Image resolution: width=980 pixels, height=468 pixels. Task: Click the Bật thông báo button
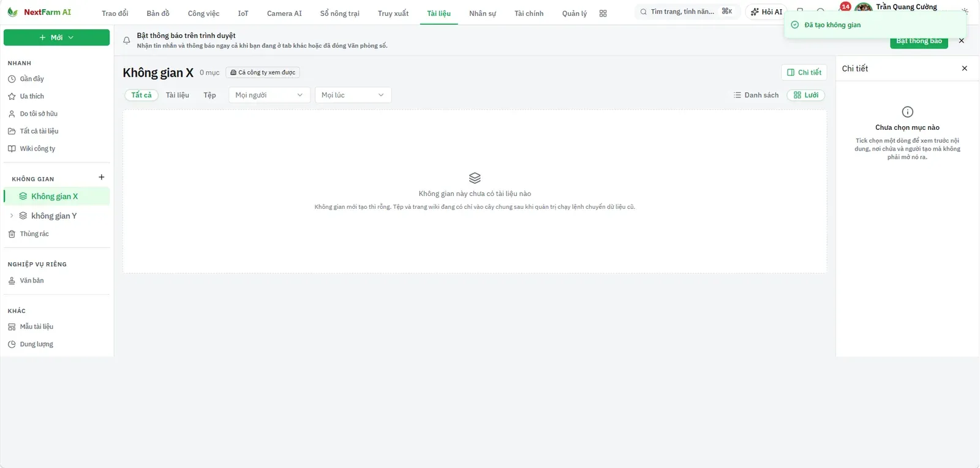pos(919,42)
